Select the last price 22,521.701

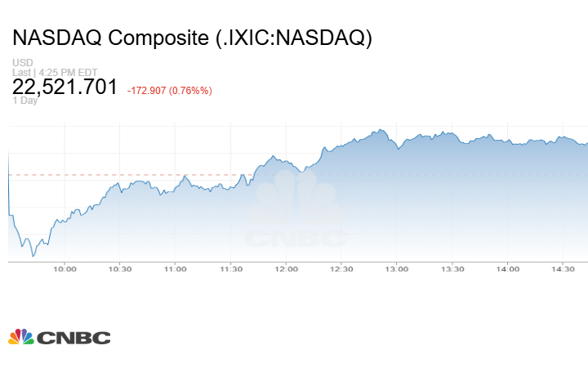(65, 88)
